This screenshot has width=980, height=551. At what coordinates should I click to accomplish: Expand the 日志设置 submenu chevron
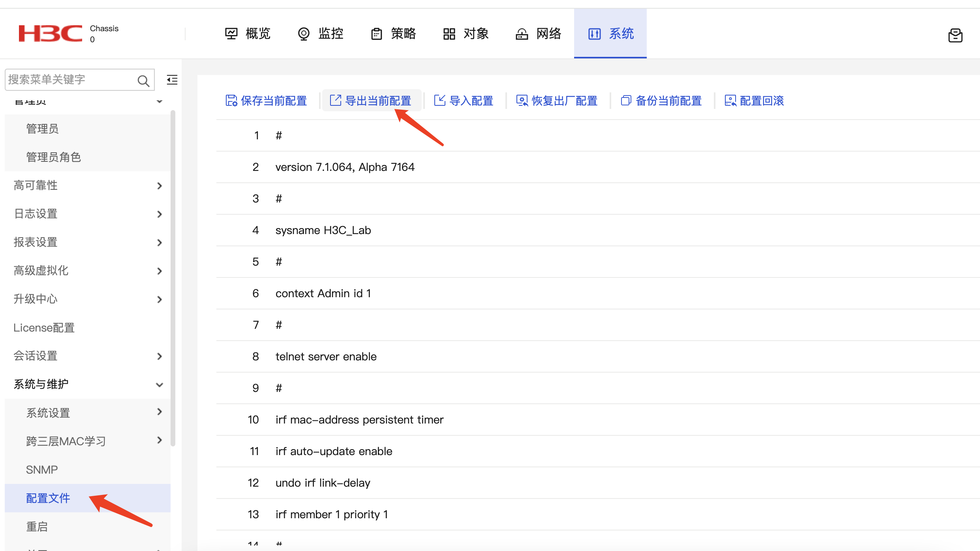coord(159,214)
